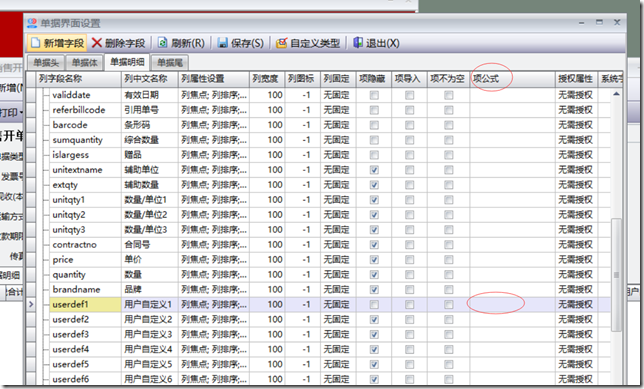644x389 pixels.
Task: Click 无需授权 cell in userdef2 row
Action: pos(575,320)
